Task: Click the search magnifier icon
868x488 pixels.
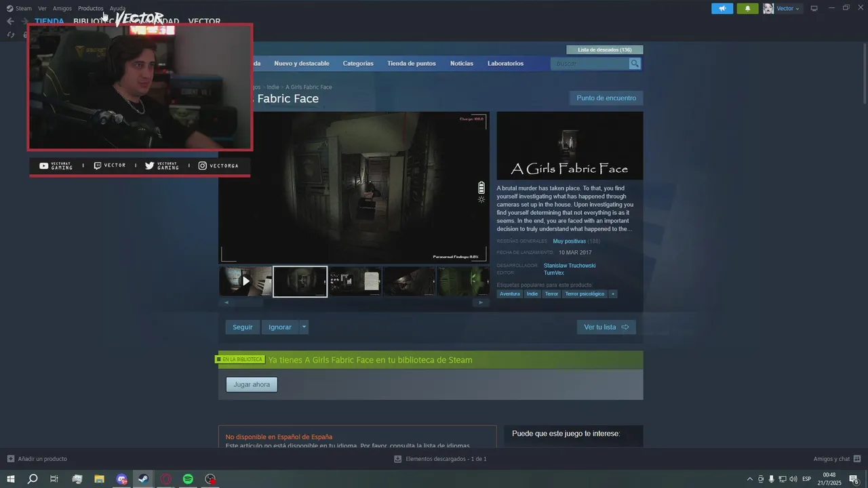Action: [635, 63]
